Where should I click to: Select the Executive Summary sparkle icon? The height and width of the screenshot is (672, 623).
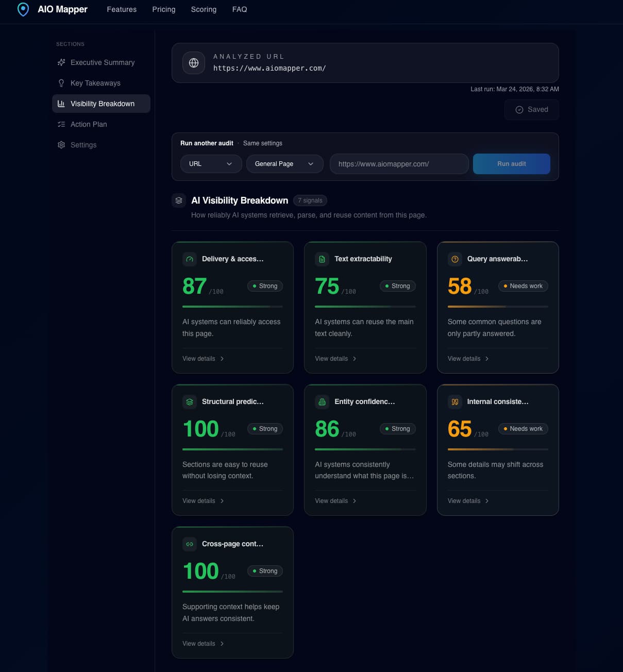coord(61,62)
